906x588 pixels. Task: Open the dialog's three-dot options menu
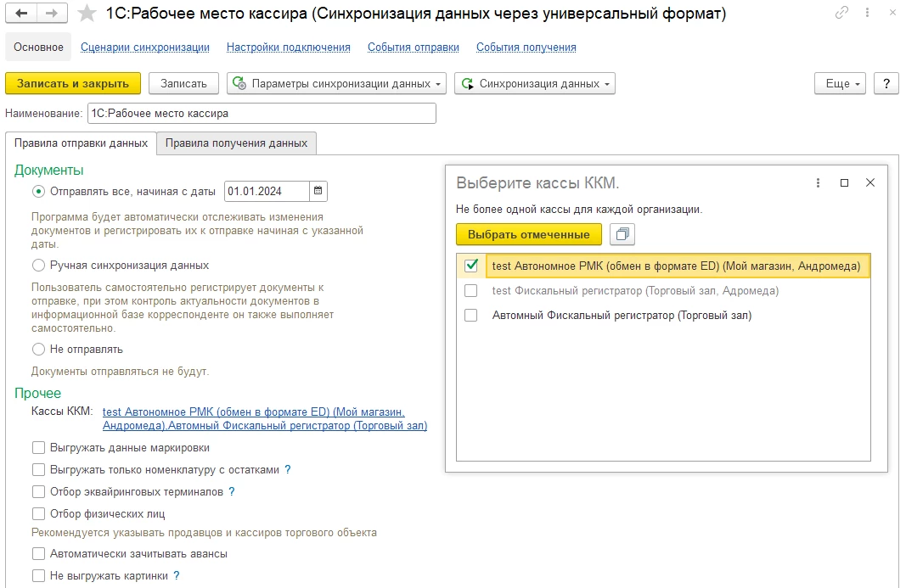tap(818, 182)
